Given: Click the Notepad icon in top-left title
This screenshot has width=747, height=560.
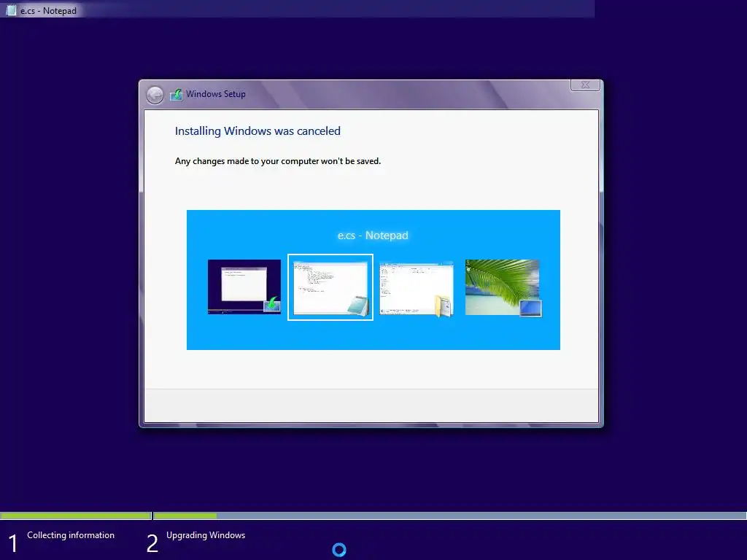Looking at the screenshot, I should tap(10, 10).
